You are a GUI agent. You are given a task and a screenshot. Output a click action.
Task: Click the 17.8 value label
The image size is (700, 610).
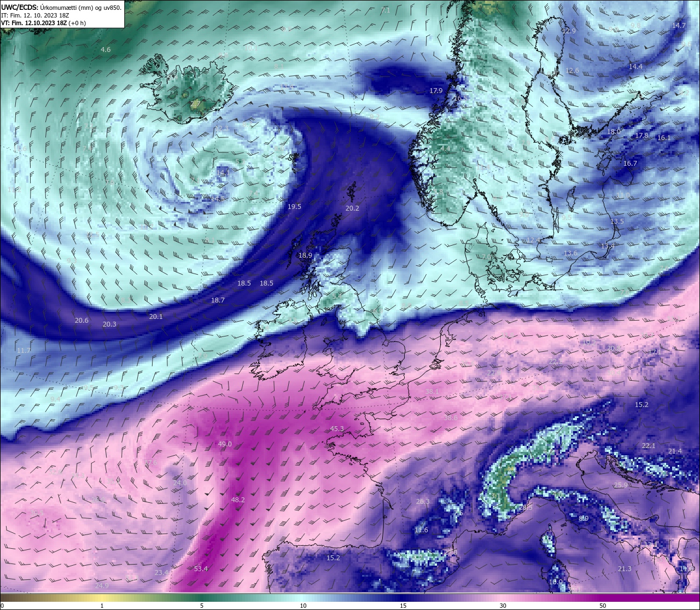pyautogui.click(x=641, y=135)
